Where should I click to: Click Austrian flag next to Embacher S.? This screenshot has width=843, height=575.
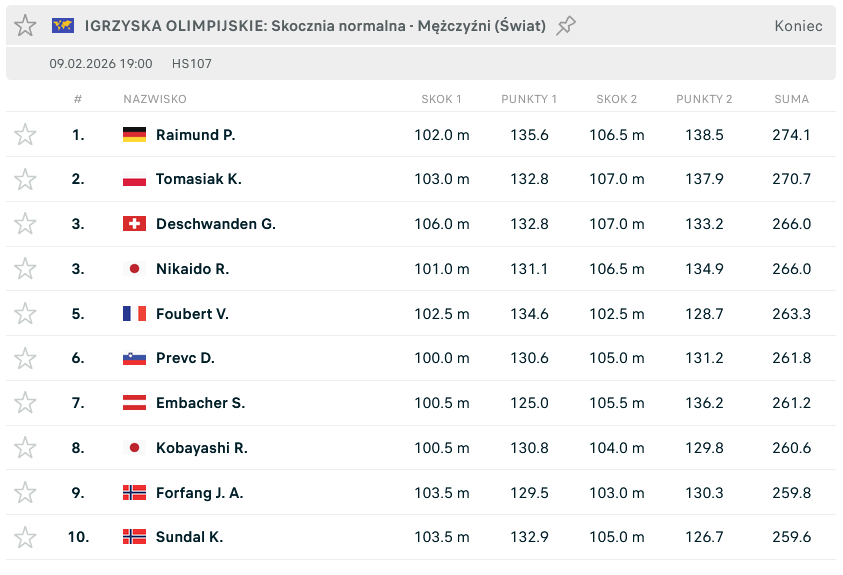(x=134, y=403)
